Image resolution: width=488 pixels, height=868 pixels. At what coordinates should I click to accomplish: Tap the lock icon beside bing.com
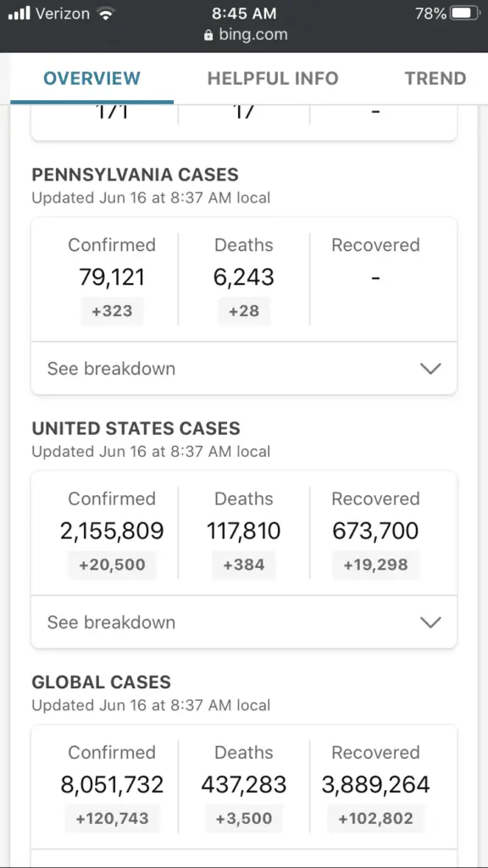[208, 36]
